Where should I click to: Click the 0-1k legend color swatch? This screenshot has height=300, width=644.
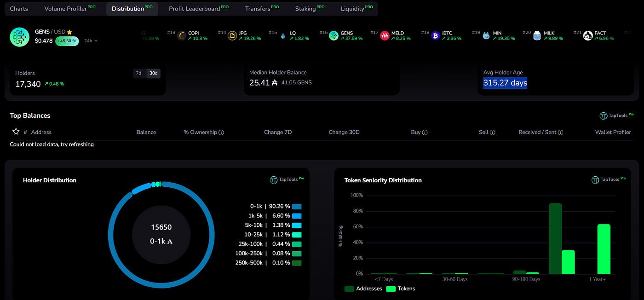tap(297, 207)
